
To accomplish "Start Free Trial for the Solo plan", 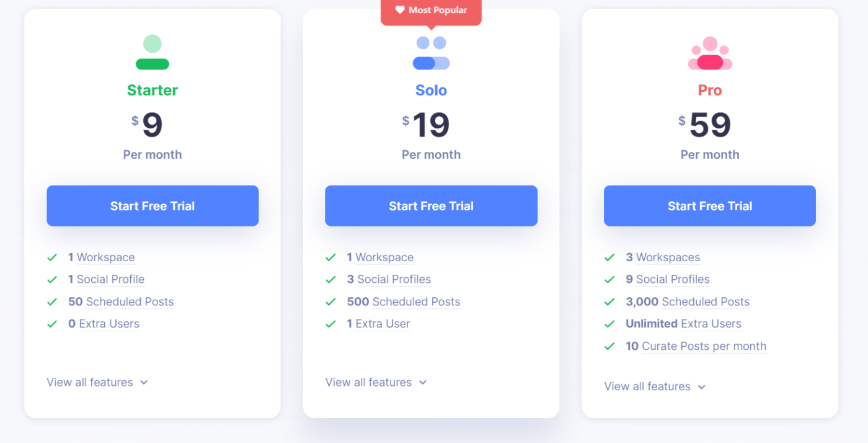I will coord(431,206).
